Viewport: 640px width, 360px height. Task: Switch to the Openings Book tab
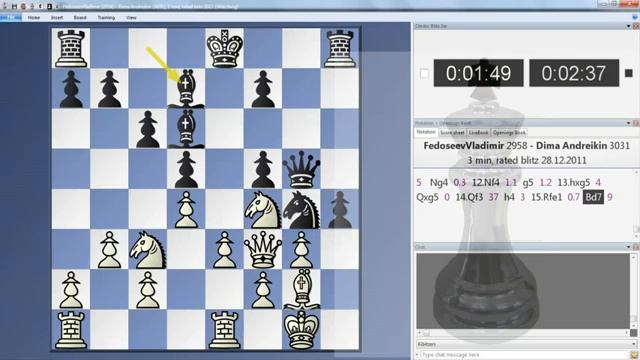coord(509,133)
